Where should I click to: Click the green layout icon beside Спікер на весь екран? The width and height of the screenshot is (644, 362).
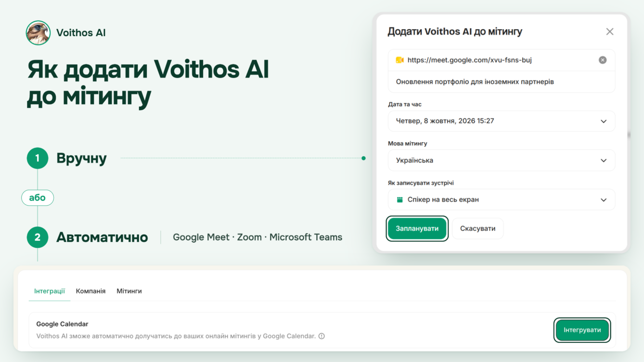[399, 200]
